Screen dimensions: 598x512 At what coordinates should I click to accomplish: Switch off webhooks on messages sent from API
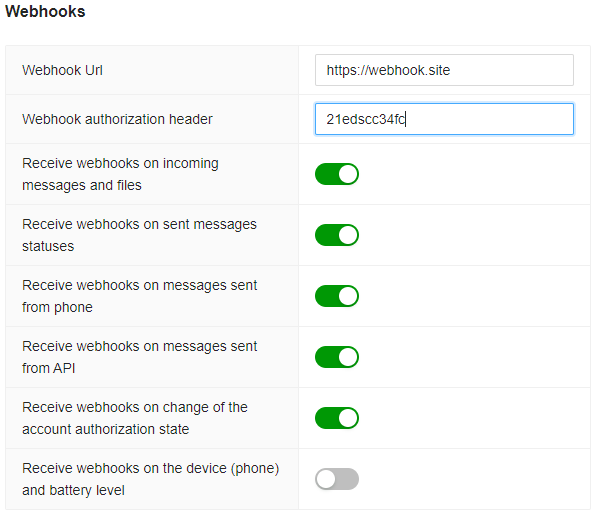(337, 357)
